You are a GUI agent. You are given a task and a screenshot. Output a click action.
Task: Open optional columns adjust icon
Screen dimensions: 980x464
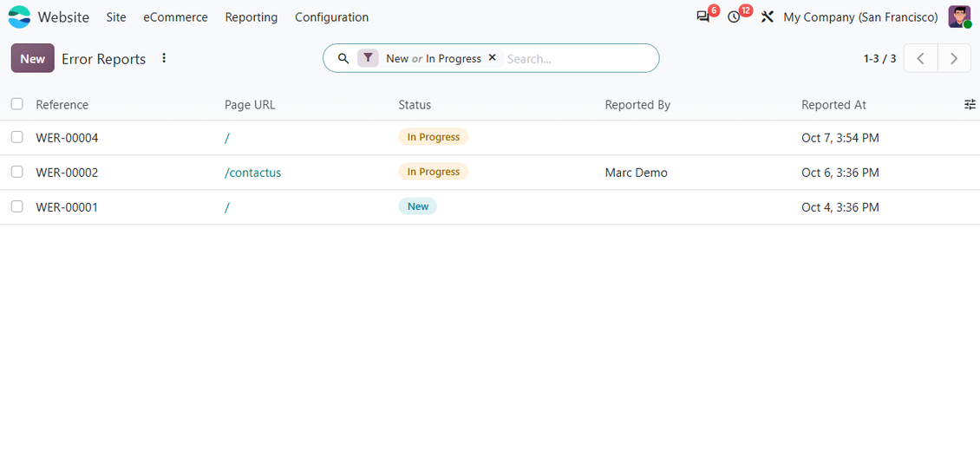click(970, 104)
